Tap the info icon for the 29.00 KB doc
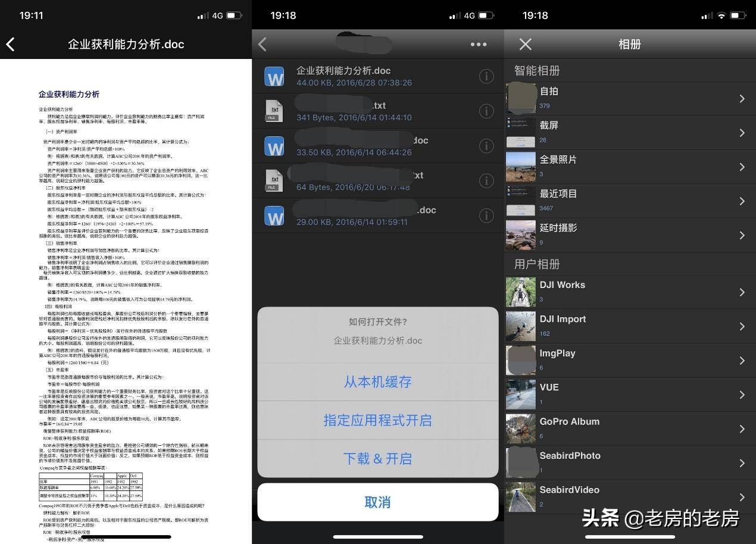 click(486, 215)
